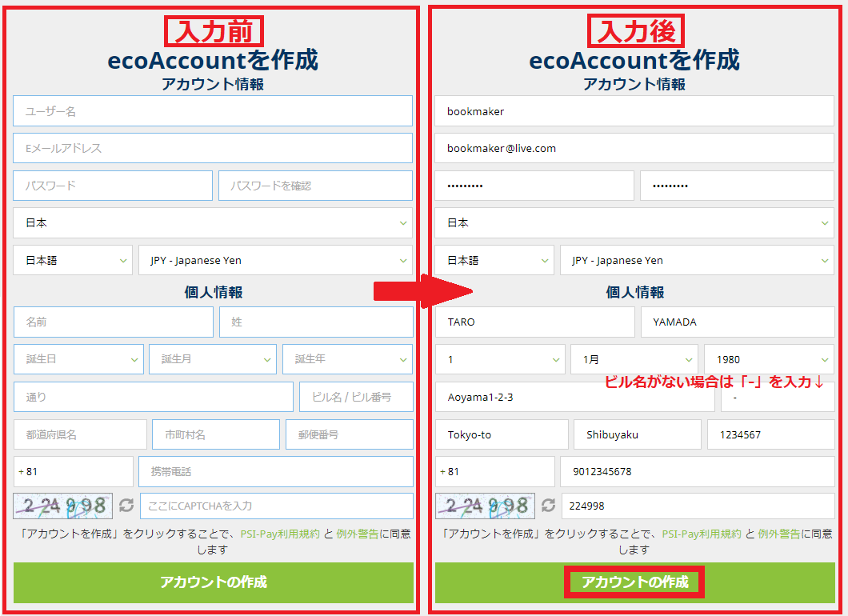Click the CAPTCHA image in the filled form

[485, 506]
